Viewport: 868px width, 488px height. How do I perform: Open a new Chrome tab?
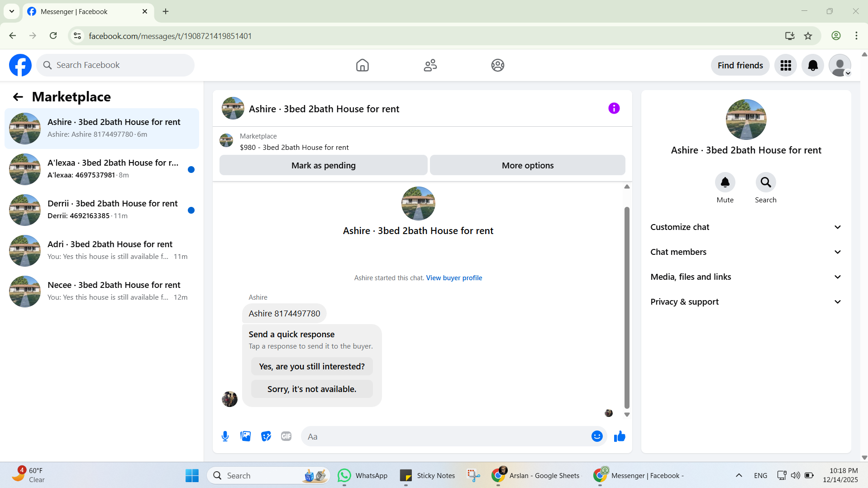166,11
